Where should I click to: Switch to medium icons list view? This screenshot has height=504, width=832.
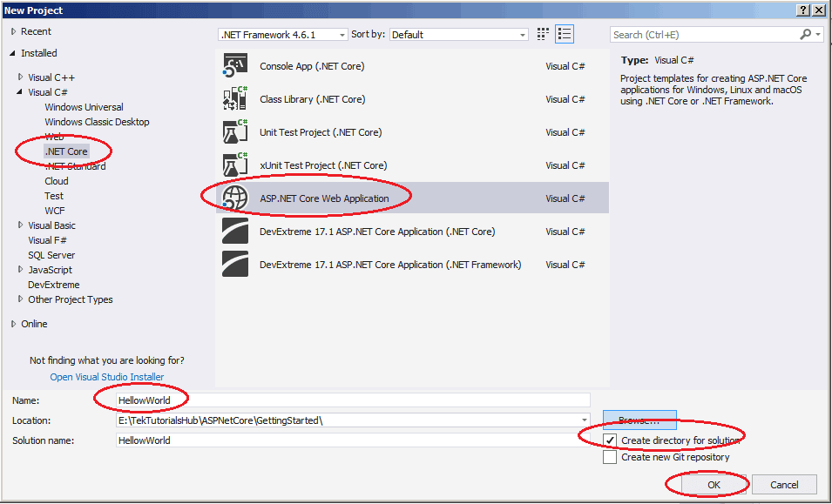(x=565, y=35)
